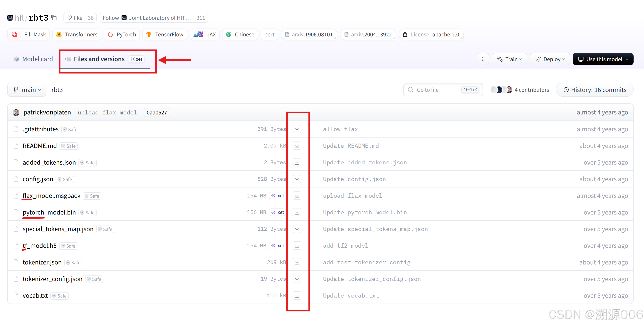This screenshot has width=644, height=325.
Task: Download the tf_model.h5 file
Action: point(297,246)
